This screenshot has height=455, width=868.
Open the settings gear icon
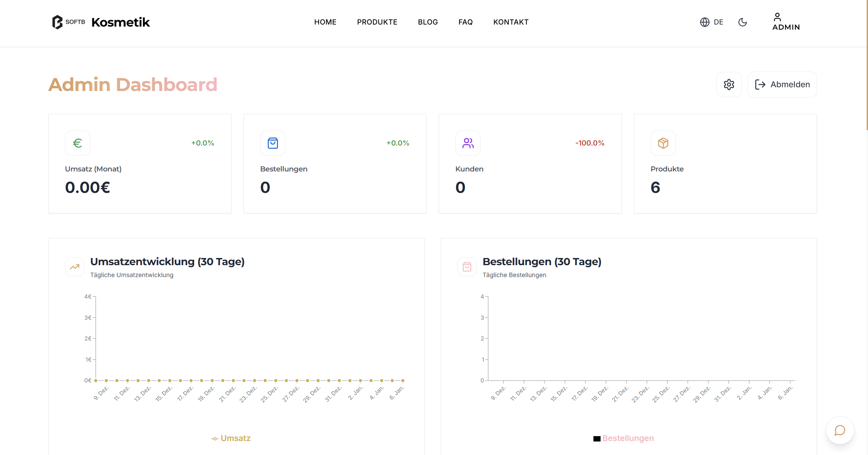[729, 85]
